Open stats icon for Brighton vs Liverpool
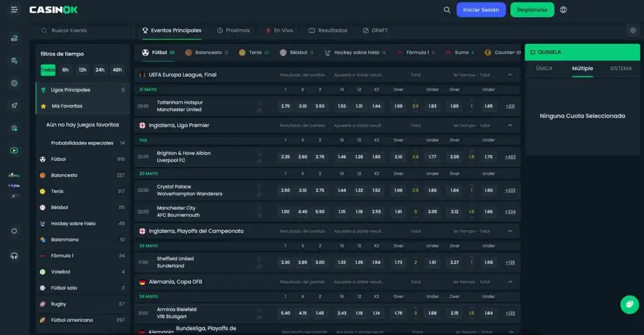The image size is (644, 335). 259,161
